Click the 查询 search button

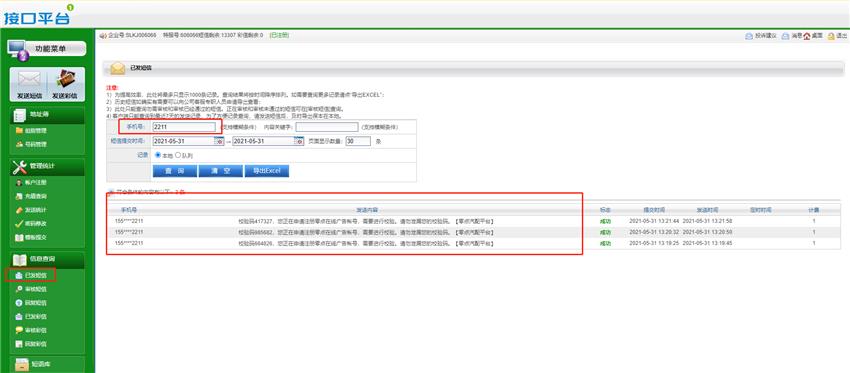pyautogui.click(x=175, y=171)
